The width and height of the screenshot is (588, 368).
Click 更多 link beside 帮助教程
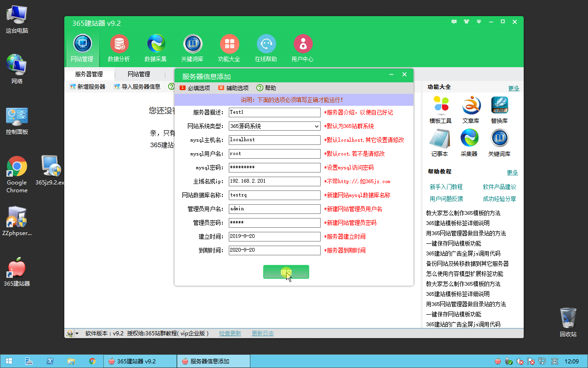tap(512, 172)
